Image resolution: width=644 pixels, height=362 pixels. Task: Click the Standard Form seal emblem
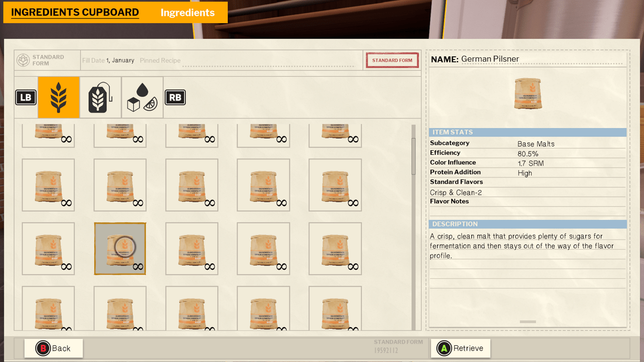click(23, 60)
